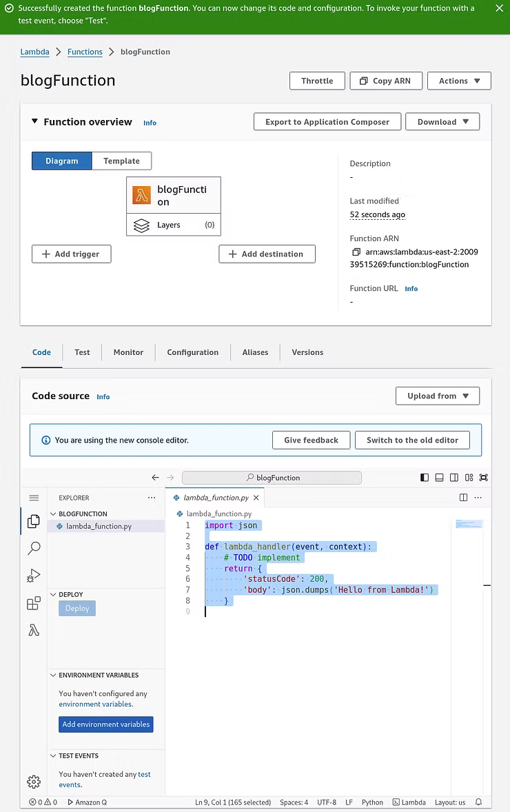Toggle the primary side bar layout icon
Viewport: 510px width, 812px height.
click(425, 478)
